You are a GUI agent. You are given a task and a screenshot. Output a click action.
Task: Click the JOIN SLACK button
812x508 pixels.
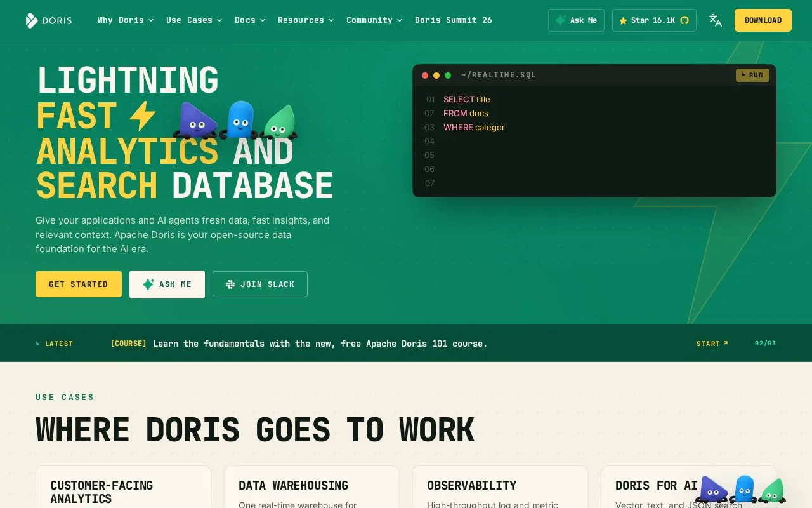[x=260, y=284]
